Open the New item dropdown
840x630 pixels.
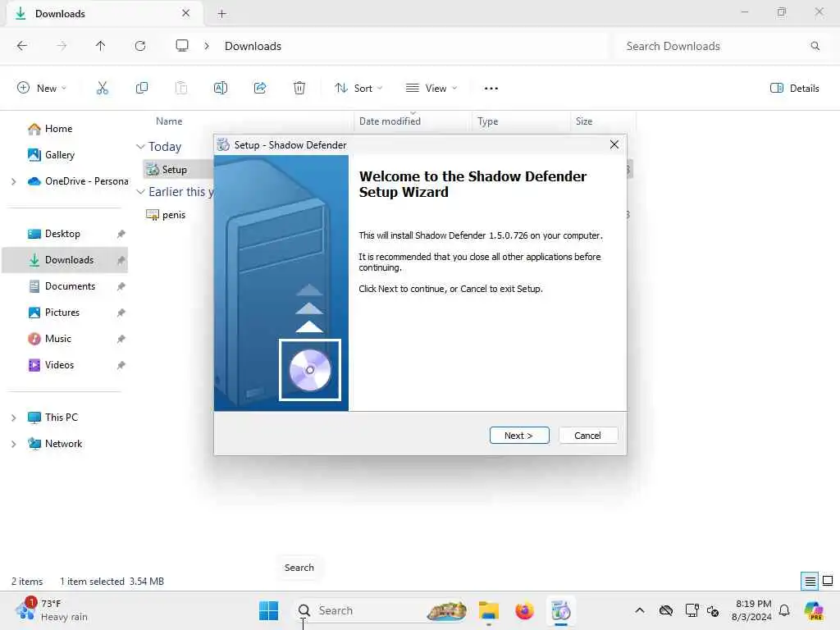point(42,89)
